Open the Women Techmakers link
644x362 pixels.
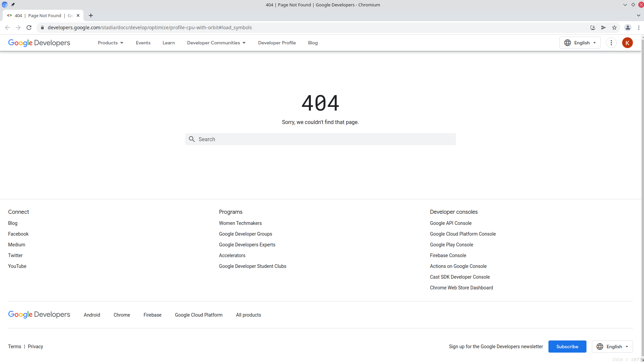[240, 223]
